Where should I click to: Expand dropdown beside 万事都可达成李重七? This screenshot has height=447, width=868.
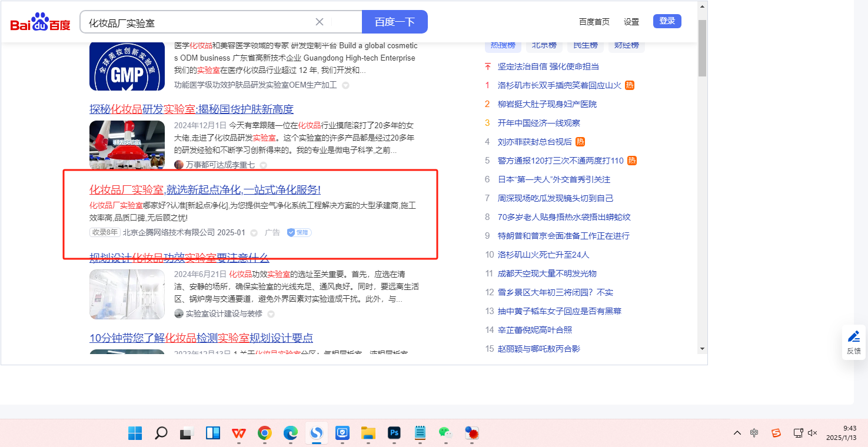(x=263, y=165)
